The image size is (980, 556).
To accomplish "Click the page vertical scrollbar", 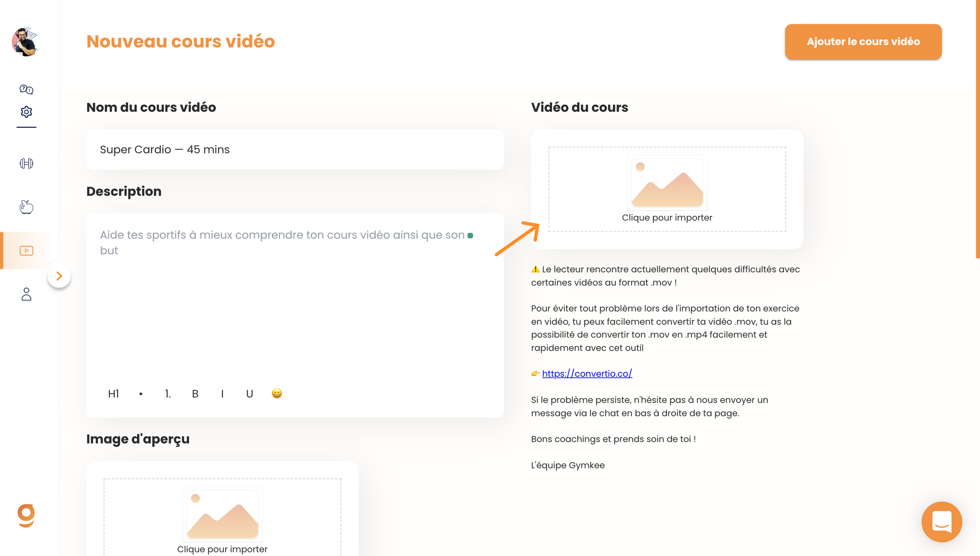I will coord(978,130).
